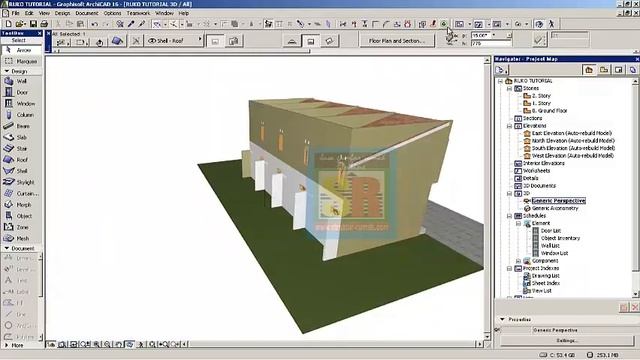Select the Column tool
The height and width of the screenshot is (360, 640).
[21, 115]
